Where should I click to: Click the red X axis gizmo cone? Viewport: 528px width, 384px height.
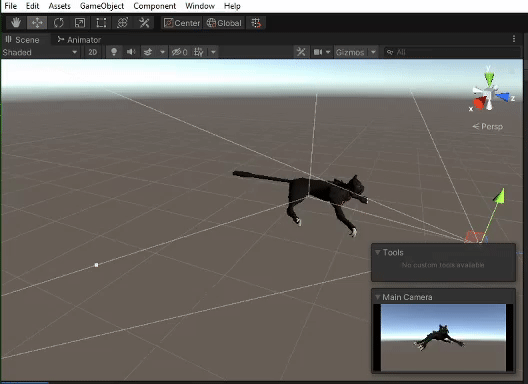click(x=480, y=103)
